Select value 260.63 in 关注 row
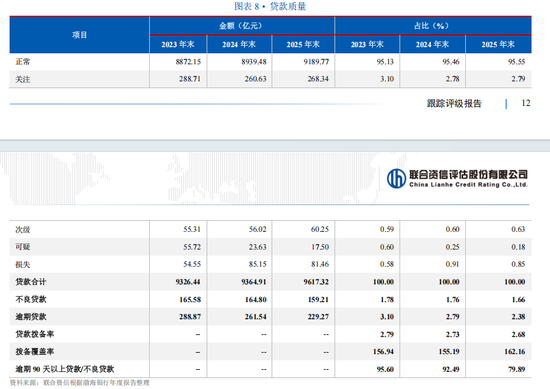Image resolution: width=550 pixels, height=389 pixels. pos(255,79)
